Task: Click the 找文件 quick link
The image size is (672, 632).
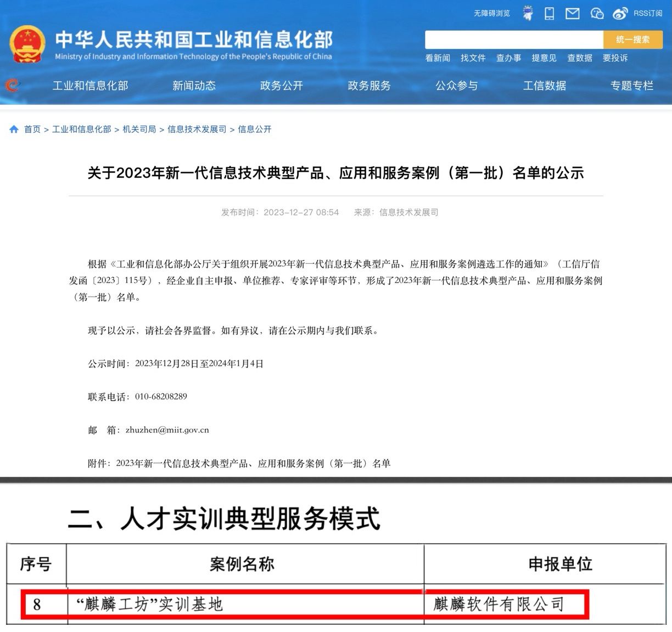Action: click(473, 58)
